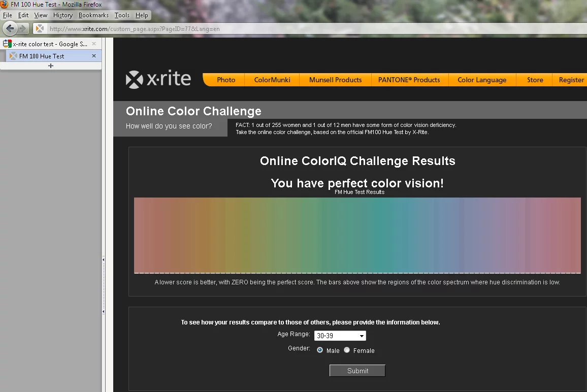
Task: Click the site favicon in address bar
Action: coord(40,29)
